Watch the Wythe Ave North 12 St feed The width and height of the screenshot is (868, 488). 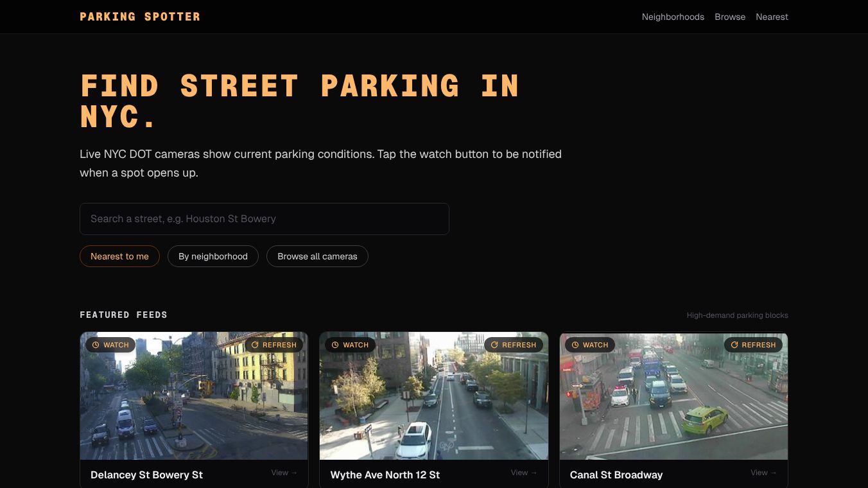point(350,345)
